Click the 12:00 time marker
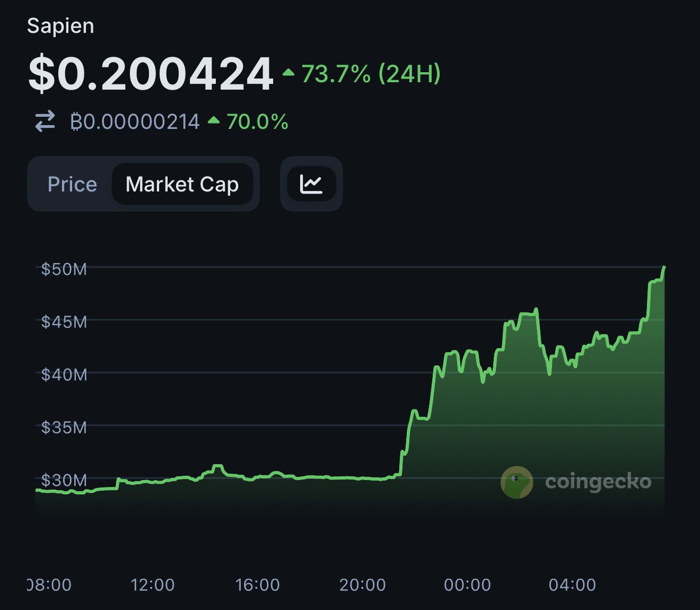 click(x=153, y=585)
